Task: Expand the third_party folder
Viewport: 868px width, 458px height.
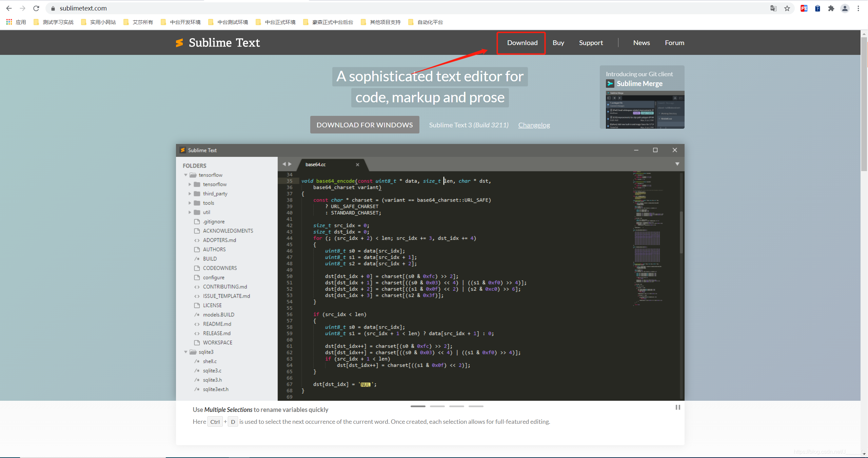Action: (190, 194)
